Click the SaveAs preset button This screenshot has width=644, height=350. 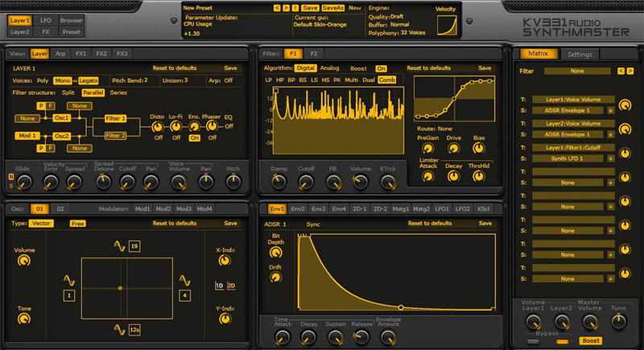(x=332, y=7)
